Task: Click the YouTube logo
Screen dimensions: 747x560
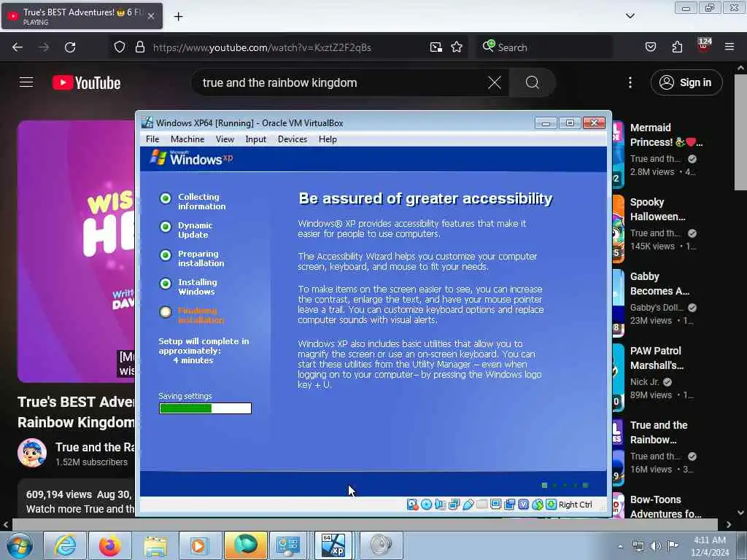Action: pos(86,83)
